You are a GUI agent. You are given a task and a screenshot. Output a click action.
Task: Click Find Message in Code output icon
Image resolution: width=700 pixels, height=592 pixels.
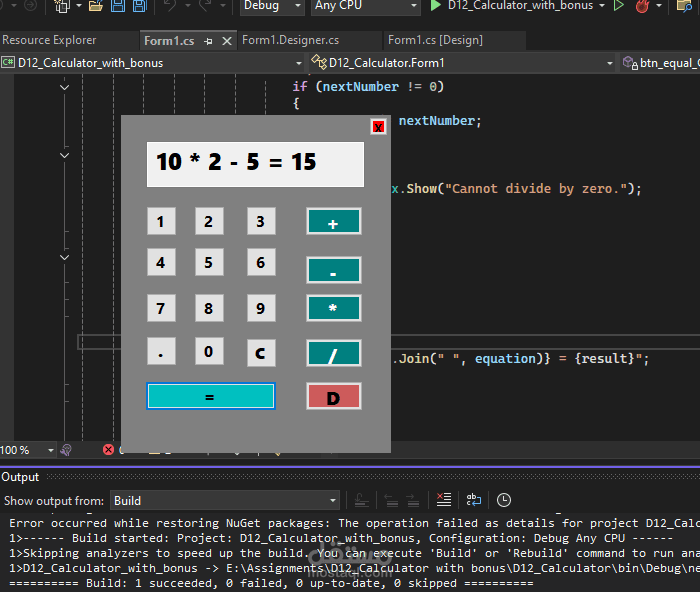click(x=361, y=500)
